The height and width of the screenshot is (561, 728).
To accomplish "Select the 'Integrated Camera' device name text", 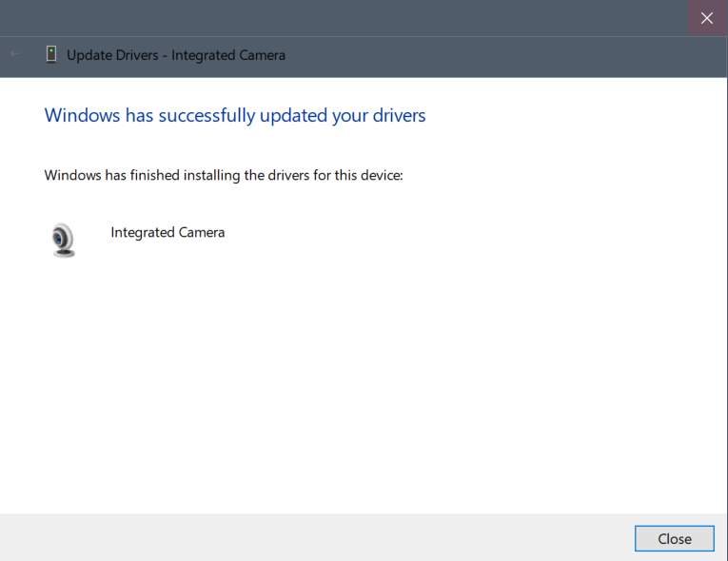I will tap(167, 232).
